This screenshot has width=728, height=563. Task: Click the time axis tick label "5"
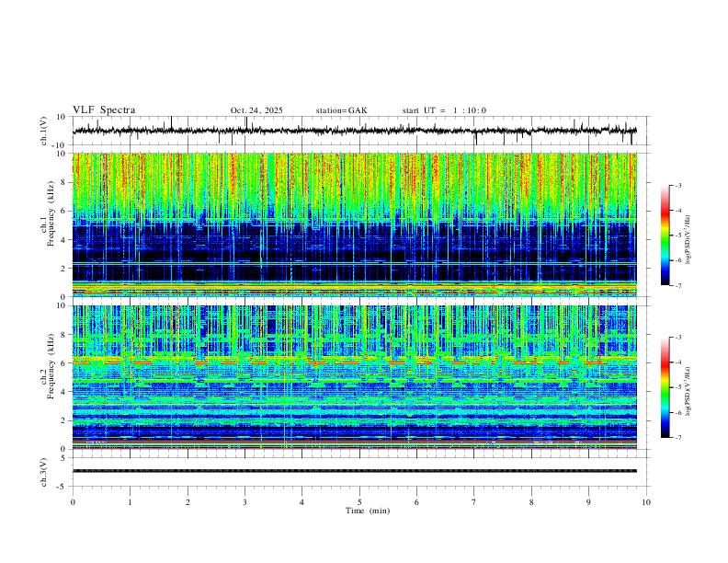[x=359, y=502]
